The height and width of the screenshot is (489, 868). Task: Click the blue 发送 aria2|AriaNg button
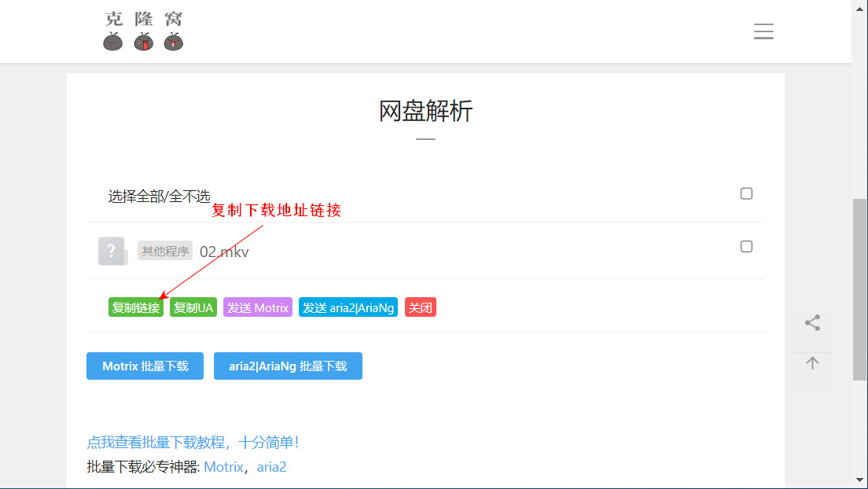tap(348, 307)
